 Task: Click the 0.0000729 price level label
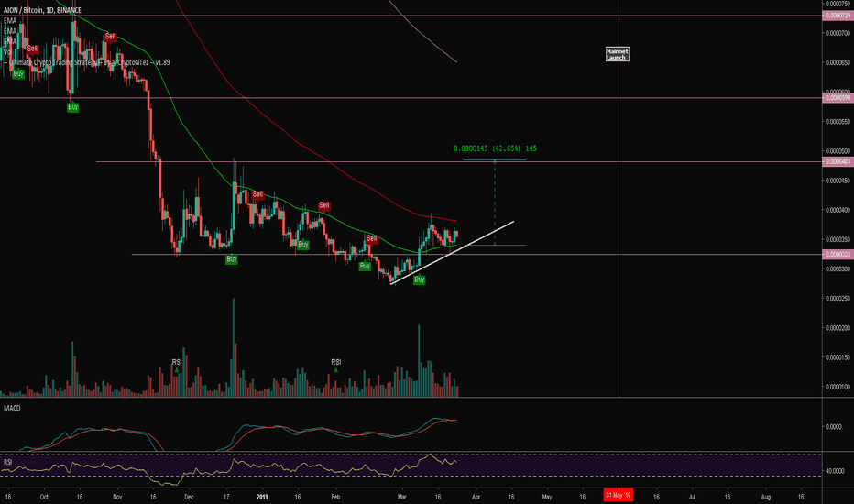coord(838,16)
